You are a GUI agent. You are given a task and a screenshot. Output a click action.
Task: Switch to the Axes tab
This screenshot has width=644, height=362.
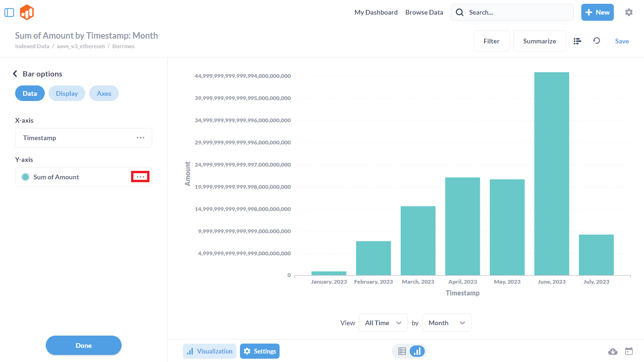point(104,93)
